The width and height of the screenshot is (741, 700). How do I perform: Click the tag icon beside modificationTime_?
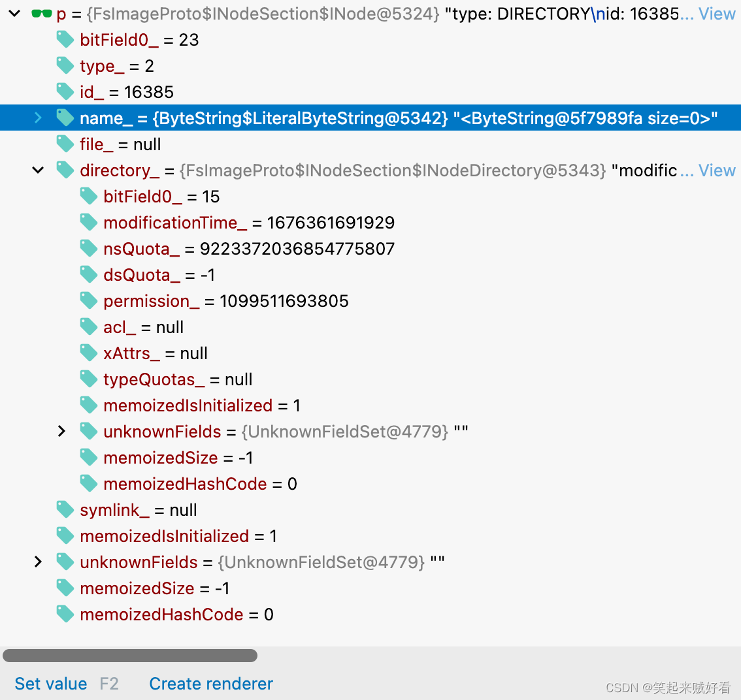(x=89, y=223)
